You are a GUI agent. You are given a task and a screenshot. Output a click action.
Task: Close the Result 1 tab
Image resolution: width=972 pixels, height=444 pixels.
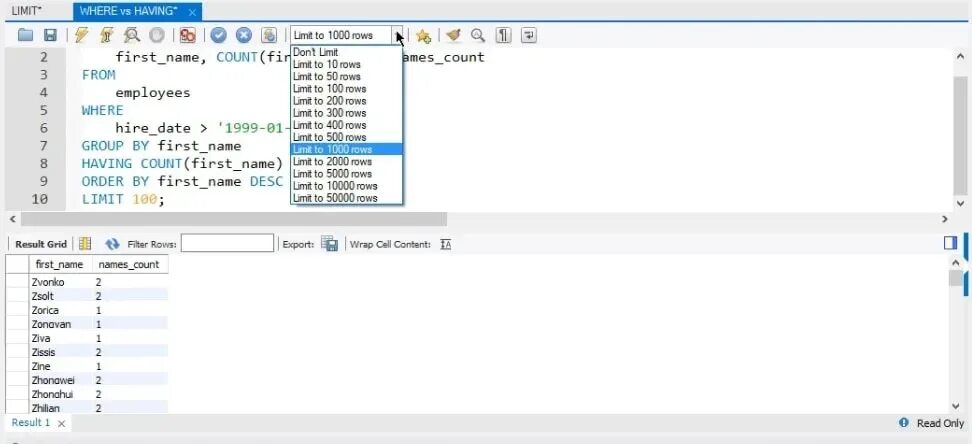61,424
